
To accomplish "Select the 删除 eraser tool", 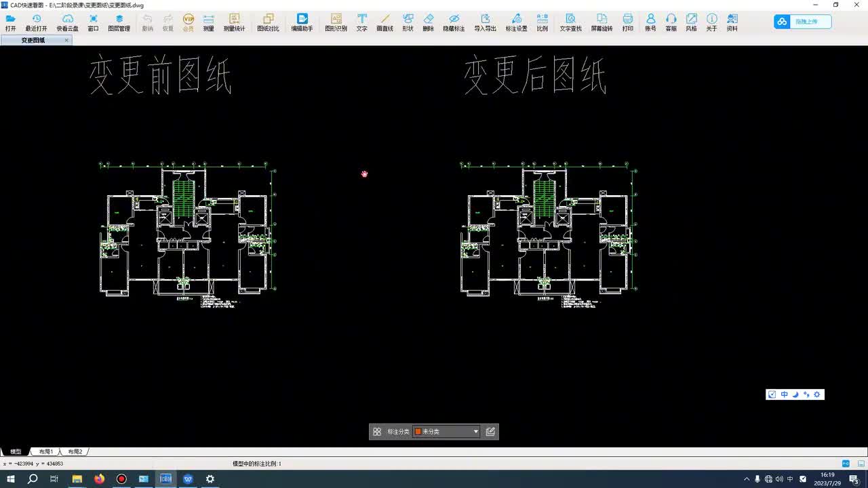I will [x=429, y=22].
